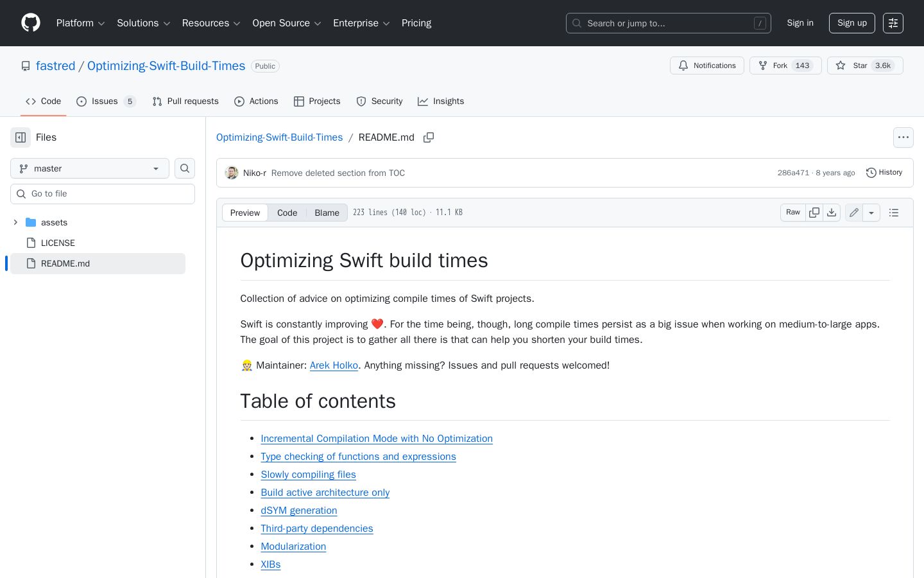Image resolution: width=924 pixels, height=578 pixels.
Task: Open the Projects tab
Action: coord(317,101)
